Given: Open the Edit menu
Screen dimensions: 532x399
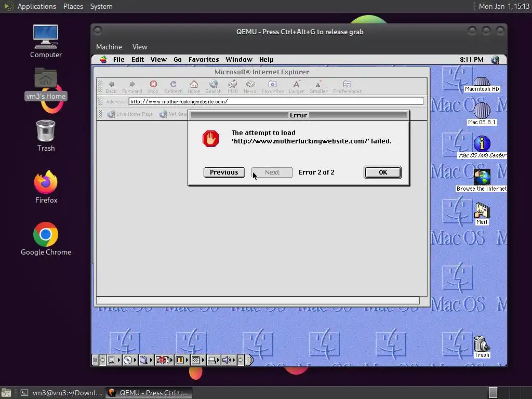Looking at the screenshot, I should (138, 60).
